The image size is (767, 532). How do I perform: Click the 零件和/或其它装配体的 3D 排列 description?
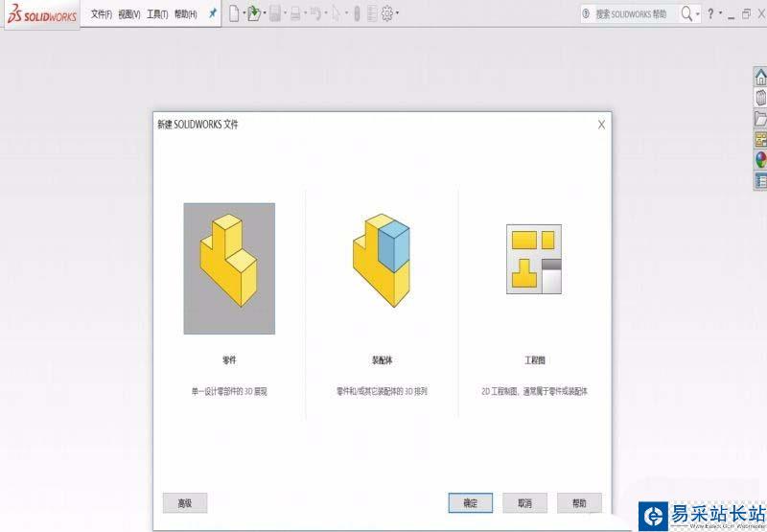[382, 391]
